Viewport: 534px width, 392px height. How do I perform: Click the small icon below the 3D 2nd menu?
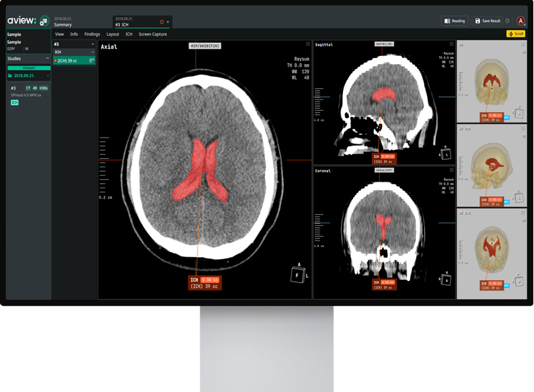click(x=524, y=136)
